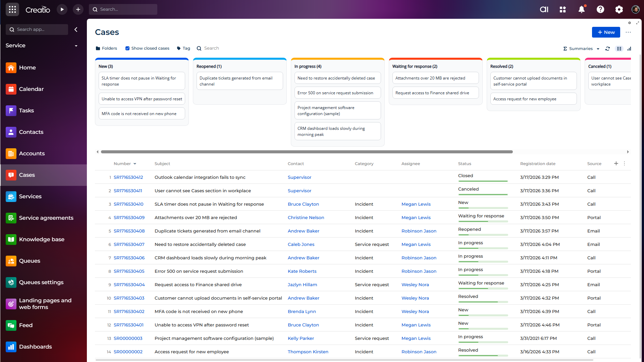Toggle the board and list view button
The width and height of the screenshot is (644, 362).
[x=619, y=49]
